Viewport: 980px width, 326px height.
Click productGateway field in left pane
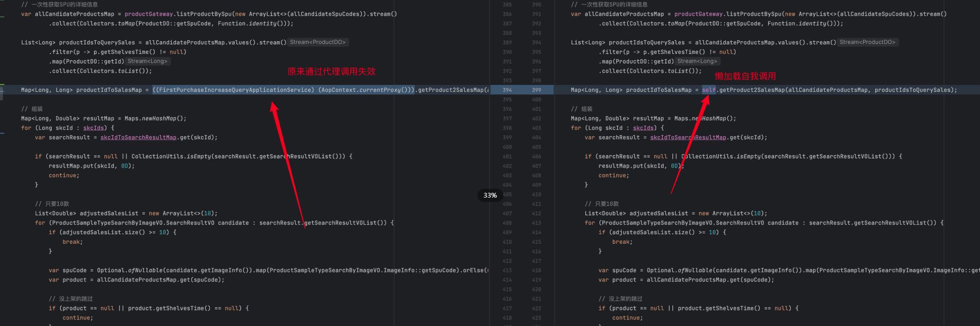pos(149,14)
